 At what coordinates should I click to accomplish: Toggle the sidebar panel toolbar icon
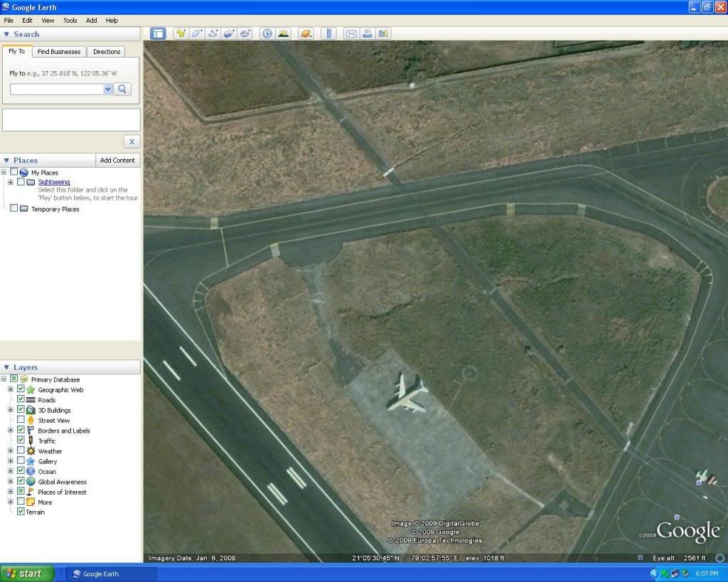[158, 33]
